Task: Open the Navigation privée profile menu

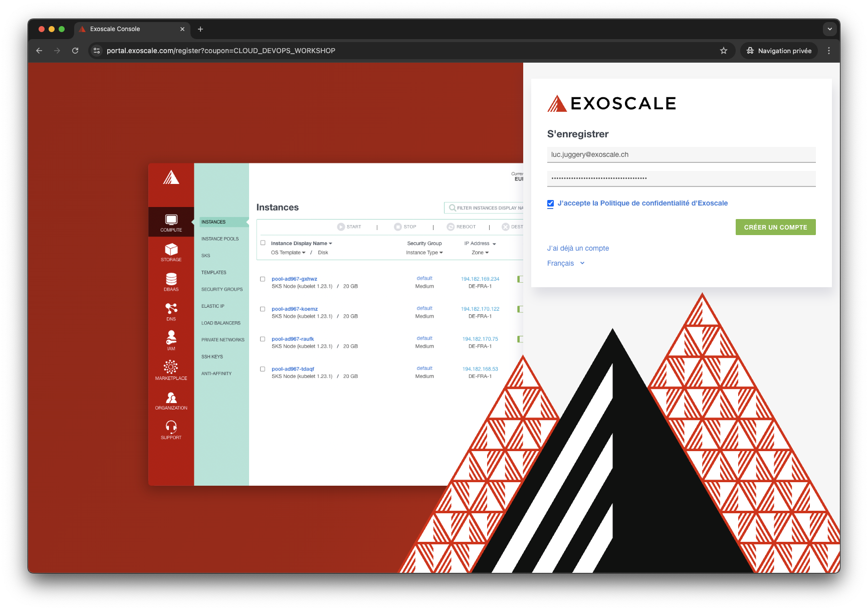Action: [779, 51]
